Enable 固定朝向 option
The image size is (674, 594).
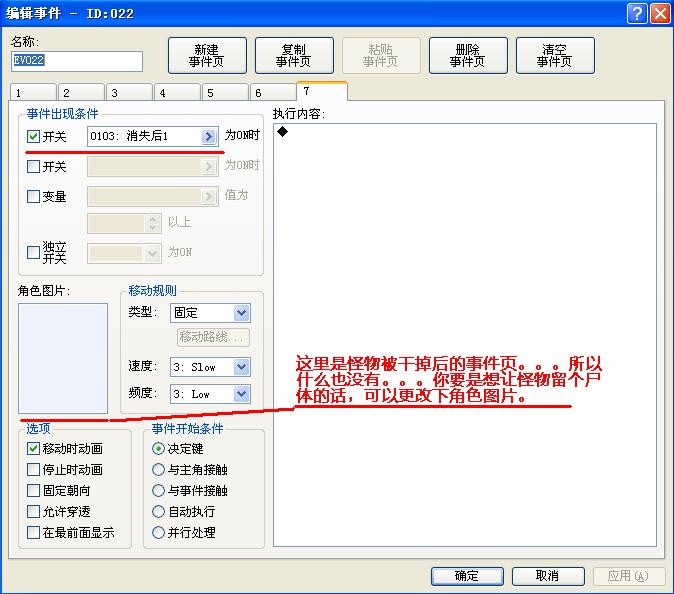[33, 490]
